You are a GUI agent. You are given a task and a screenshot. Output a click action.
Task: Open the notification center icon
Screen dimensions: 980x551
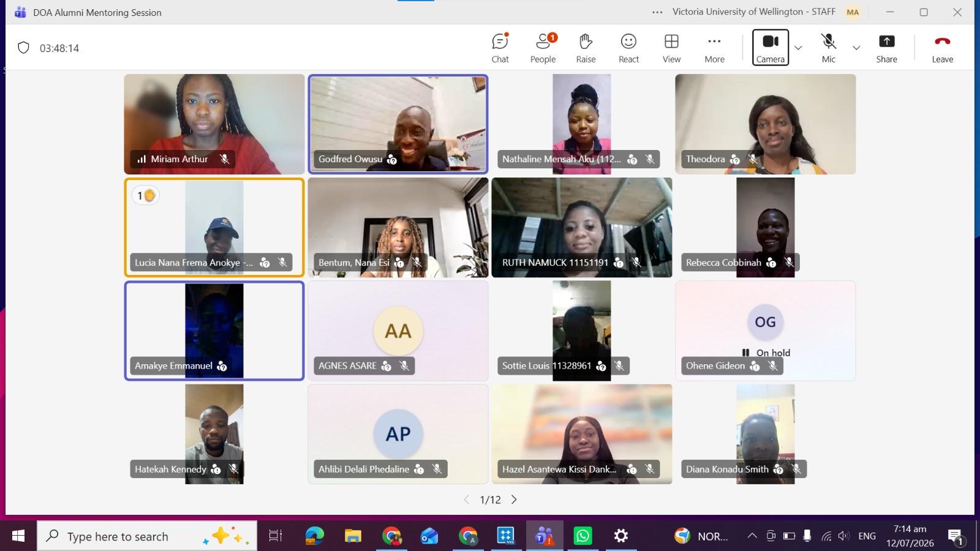[956, 537]
